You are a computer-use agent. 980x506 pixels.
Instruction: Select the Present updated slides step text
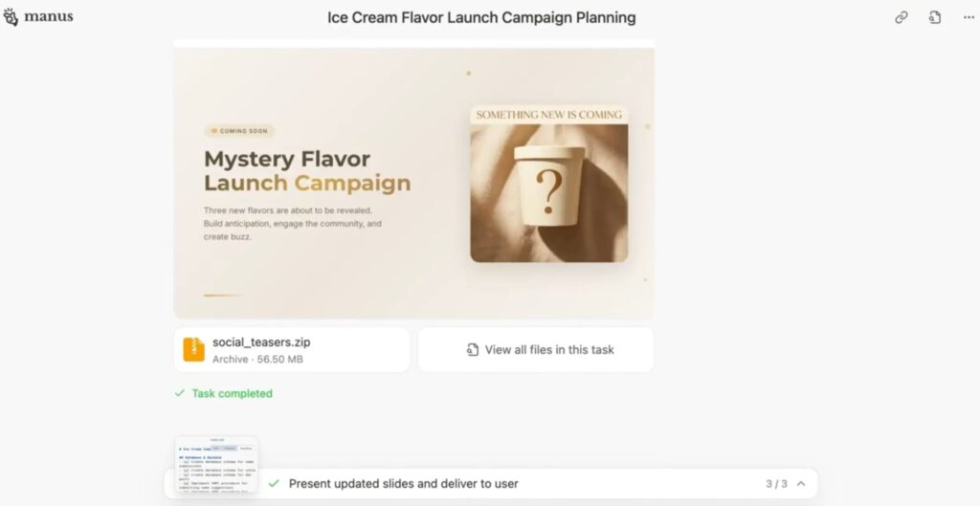coord(403,484)
